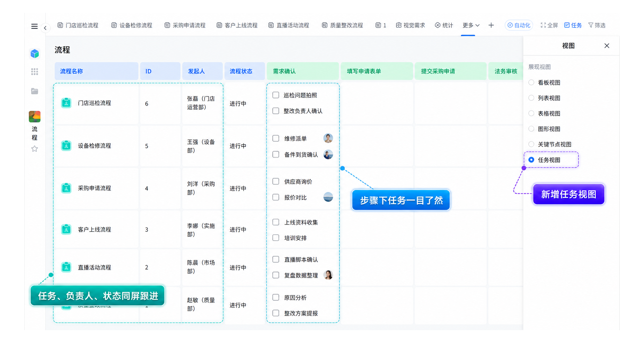The image size is (644, 343).
Task: Switch to 直播活动流程 tab
Action: point(289,25)
